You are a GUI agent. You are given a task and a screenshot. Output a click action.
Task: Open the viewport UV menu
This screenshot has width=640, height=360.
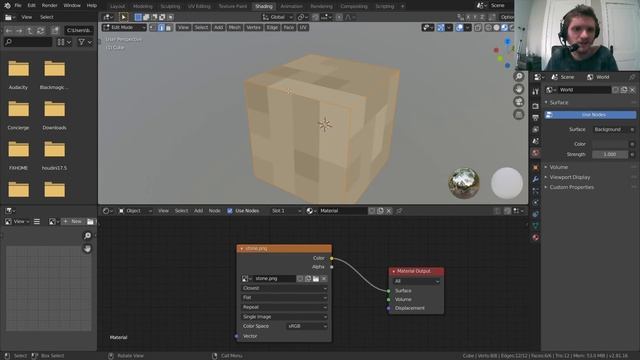tap(303, 27)
